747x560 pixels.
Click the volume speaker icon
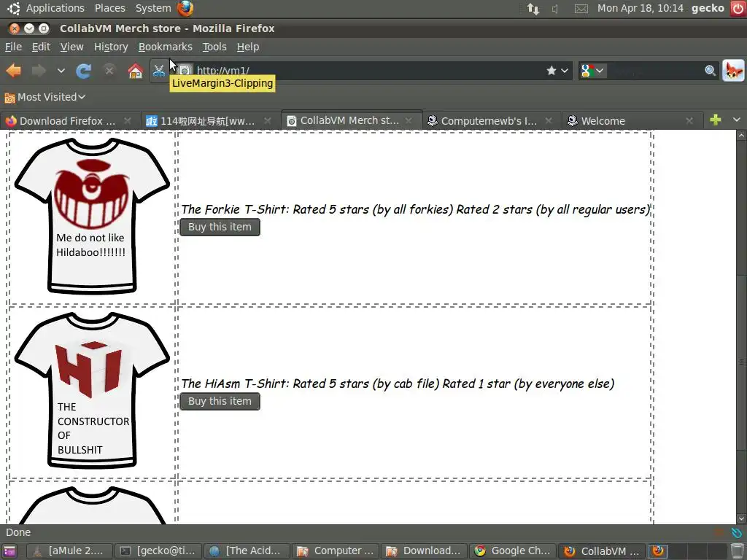click(555, 9)
